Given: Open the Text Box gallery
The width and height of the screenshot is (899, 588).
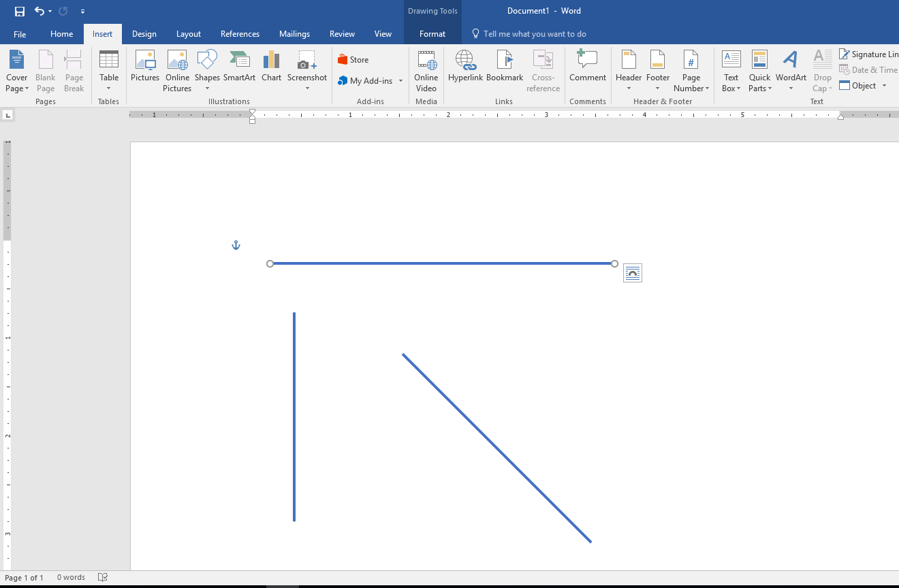Looking at the screenshot, I should coord(731,71).
